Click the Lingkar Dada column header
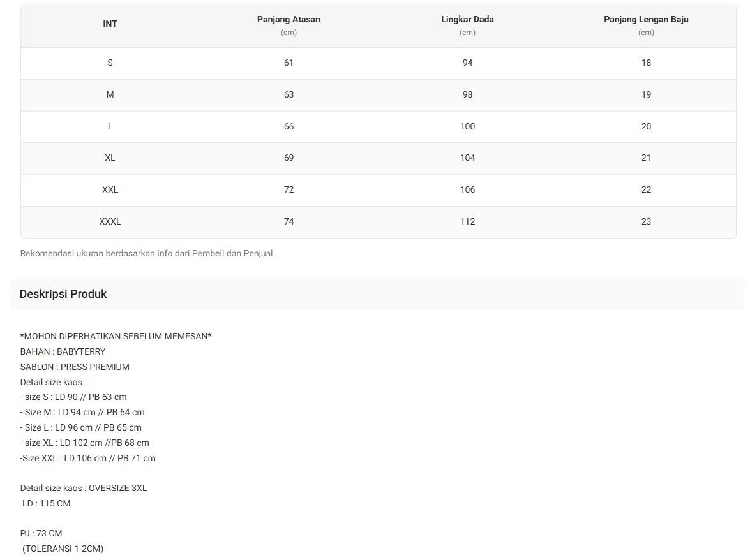This screenshot has height=560, width=750. (467, 20)
